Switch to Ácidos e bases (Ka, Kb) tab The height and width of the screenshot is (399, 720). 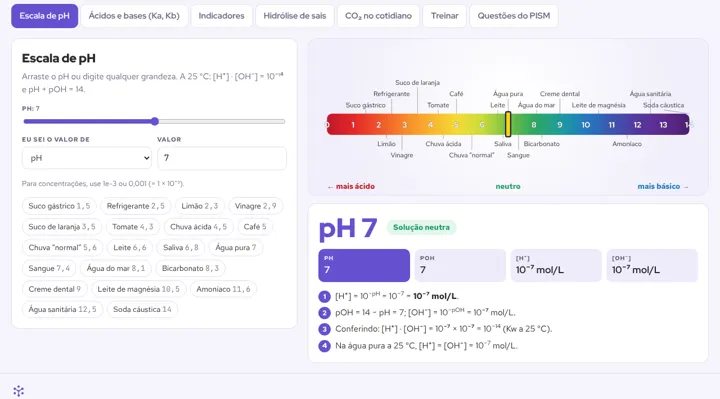[134, 16]
